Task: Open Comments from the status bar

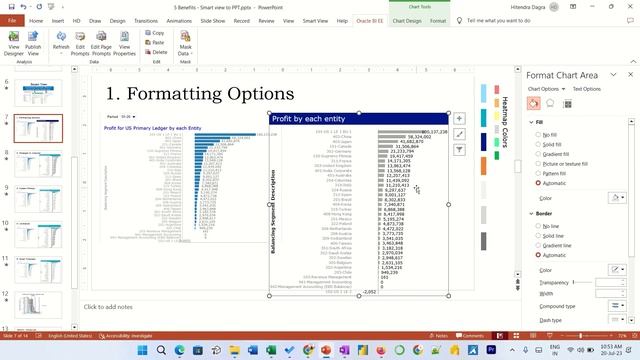Action: click(x=470, y=336)
